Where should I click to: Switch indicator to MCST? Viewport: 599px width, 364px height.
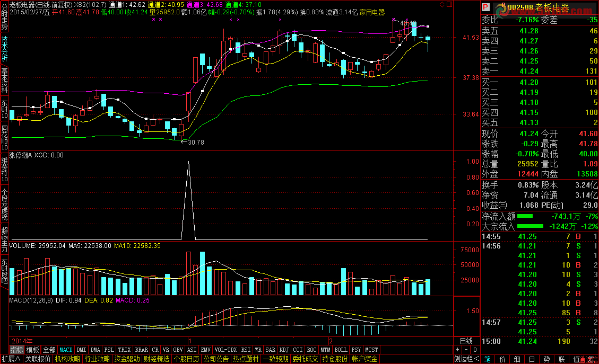coord(371,350)
